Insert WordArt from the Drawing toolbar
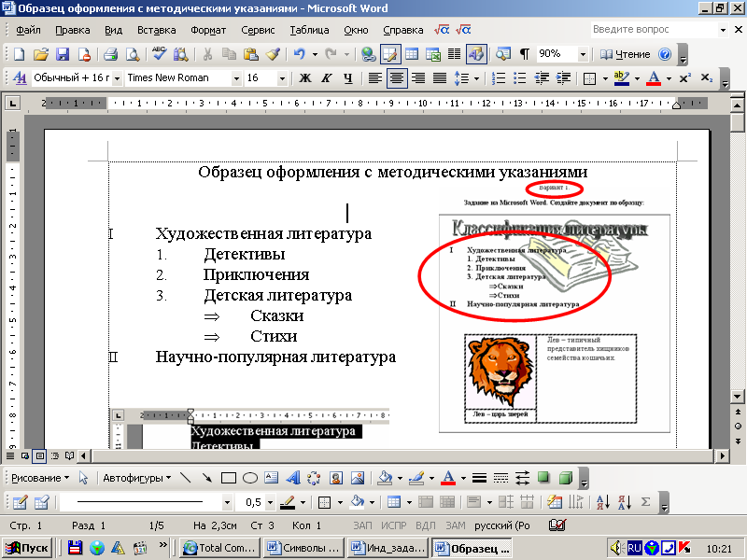This screenshot has height=560, width=747. [293, 478]
